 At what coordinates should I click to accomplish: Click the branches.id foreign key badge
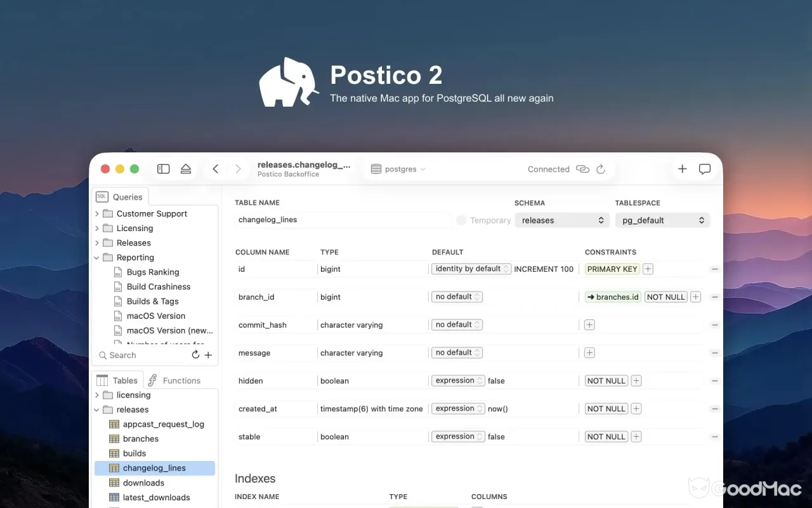pos(613,297)
